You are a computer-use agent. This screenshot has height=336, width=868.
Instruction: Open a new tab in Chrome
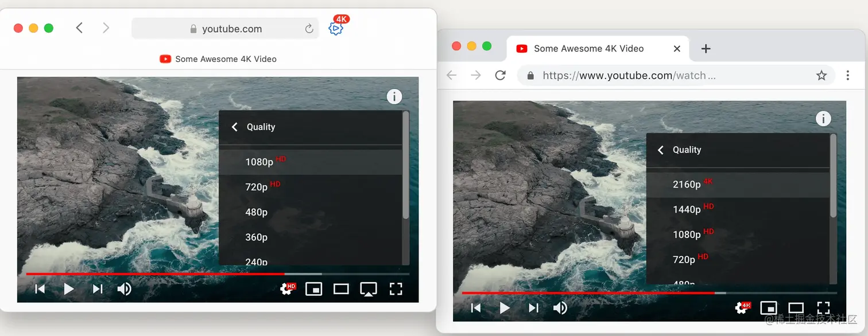[706, 49]
